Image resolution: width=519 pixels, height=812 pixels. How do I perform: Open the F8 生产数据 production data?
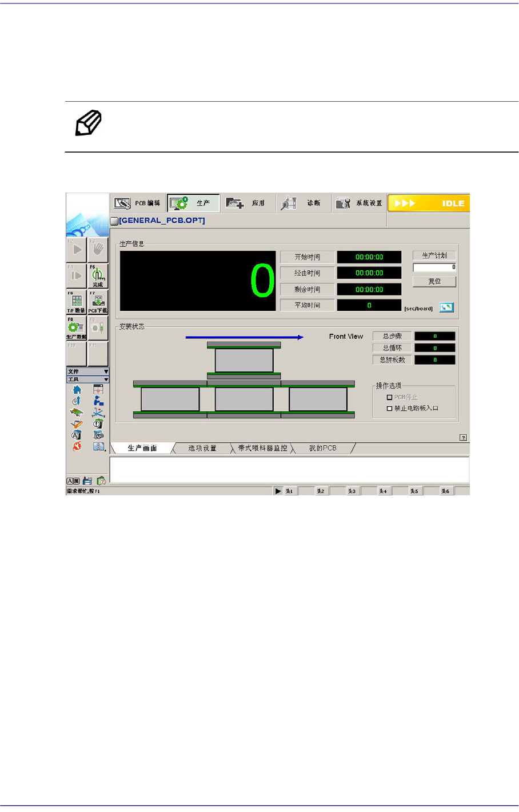[77, 329]
